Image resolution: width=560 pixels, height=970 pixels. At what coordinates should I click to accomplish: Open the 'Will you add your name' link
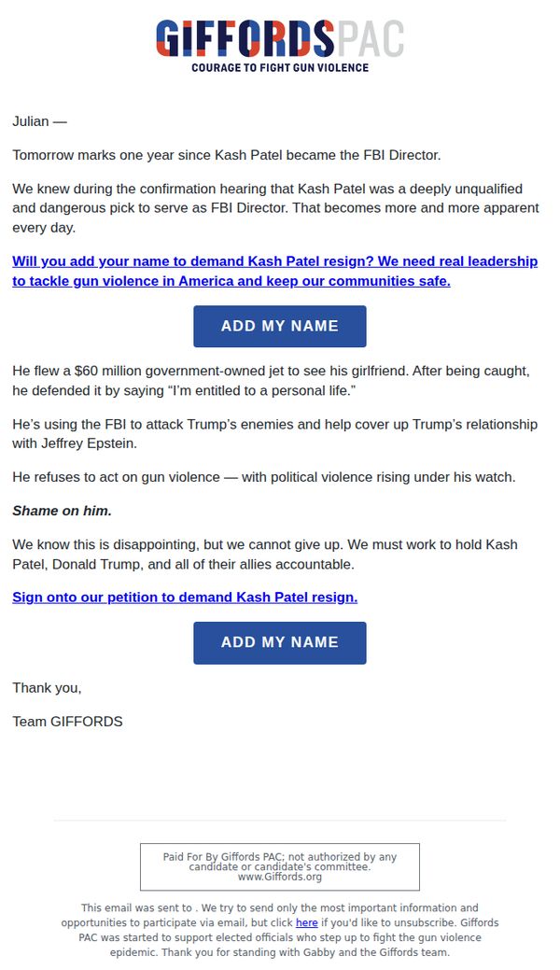(x=274, y=271)
